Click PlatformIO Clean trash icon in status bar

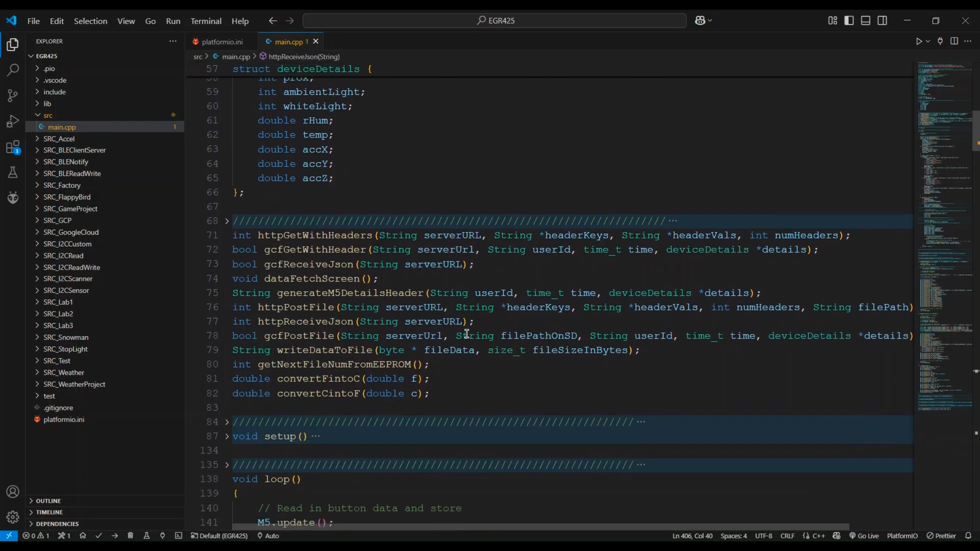[130, 536]
